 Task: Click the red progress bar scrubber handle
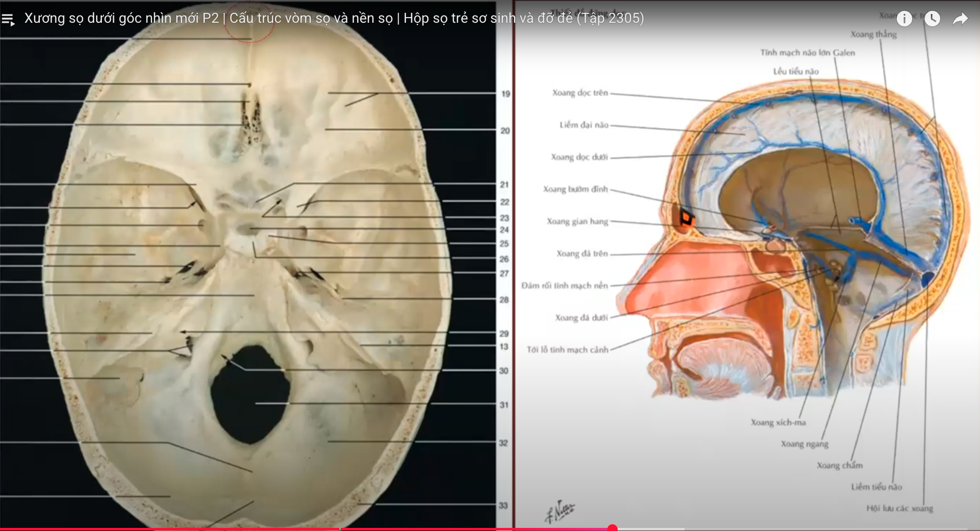(612, 528)
